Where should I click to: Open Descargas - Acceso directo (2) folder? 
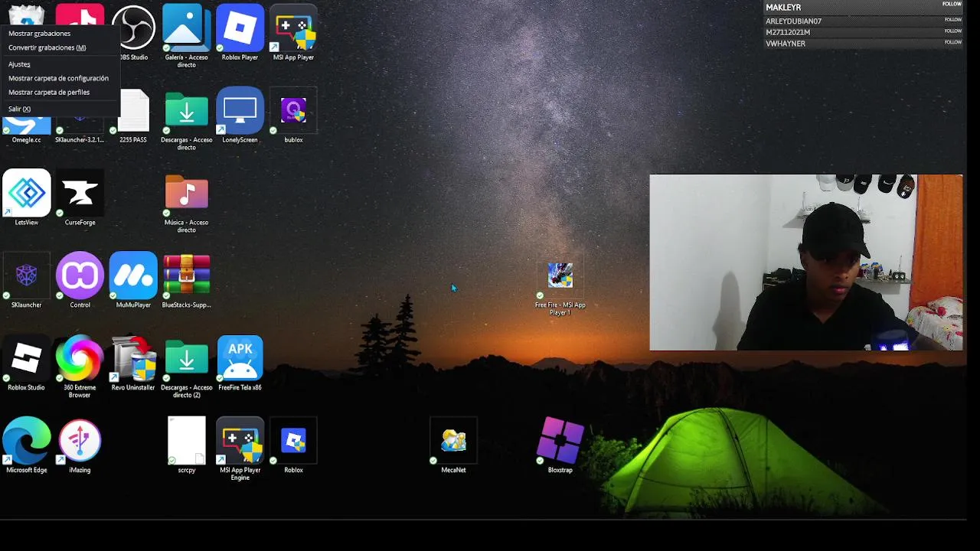[186, 359]
